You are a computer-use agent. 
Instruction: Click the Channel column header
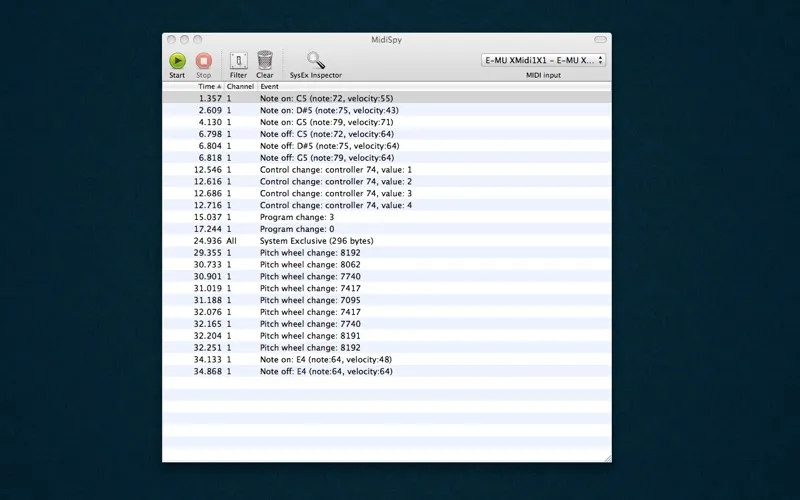240,87
